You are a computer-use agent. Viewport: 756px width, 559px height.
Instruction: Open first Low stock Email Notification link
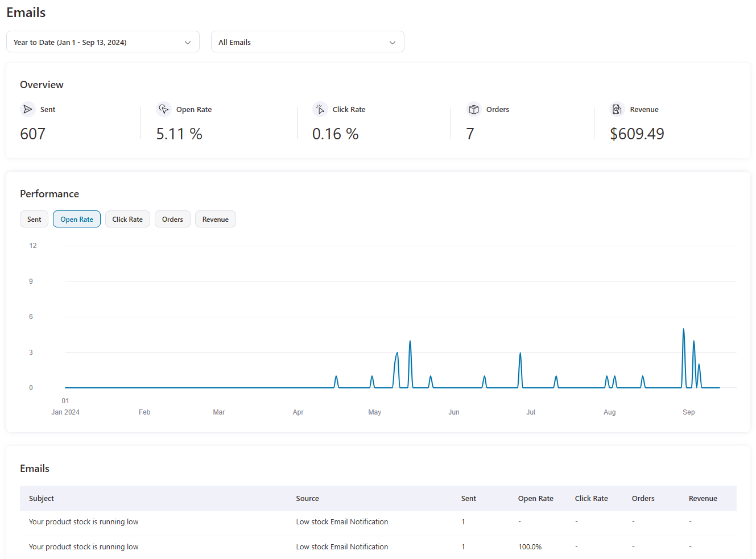342,522
